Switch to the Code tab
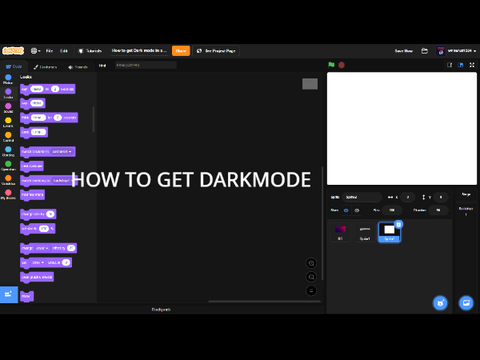Viewport: 480px width, 360px height. (14, 67)
